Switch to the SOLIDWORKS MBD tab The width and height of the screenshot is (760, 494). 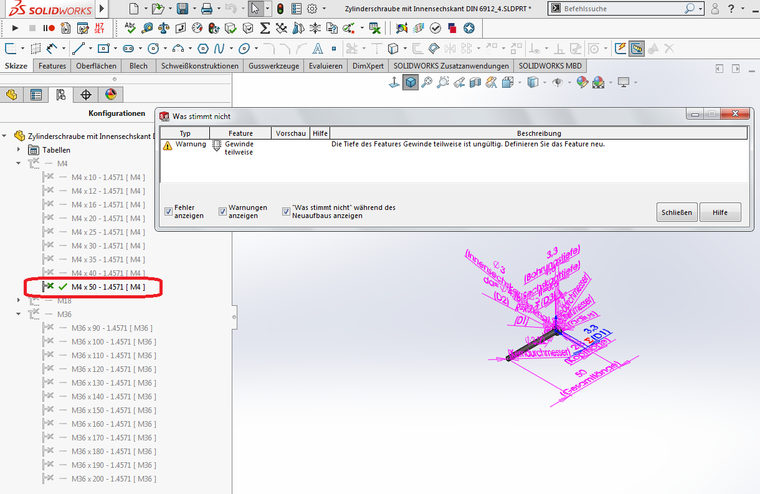(550, 66)
